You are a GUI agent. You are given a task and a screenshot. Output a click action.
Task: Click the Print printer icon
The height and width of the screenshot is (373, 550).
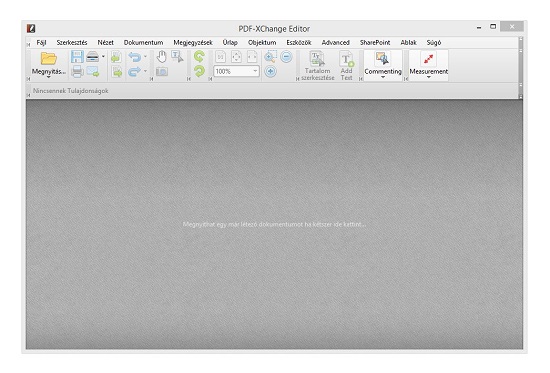pyautogui.click(x=77, y=72)
